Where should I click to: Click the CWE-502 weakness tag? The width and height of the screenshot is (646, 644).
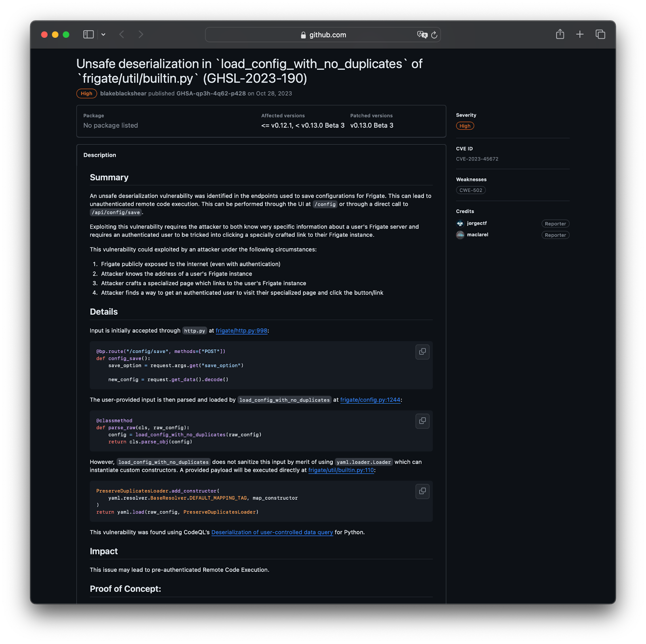[471, 190]
